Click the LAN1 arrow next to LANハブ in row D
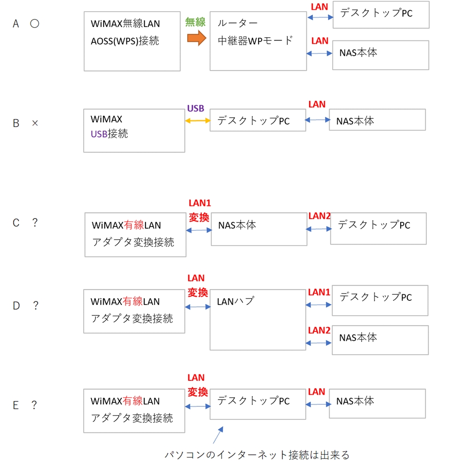Image resolution: width=476 pixels, height=465 pixels. click(319, 305)
